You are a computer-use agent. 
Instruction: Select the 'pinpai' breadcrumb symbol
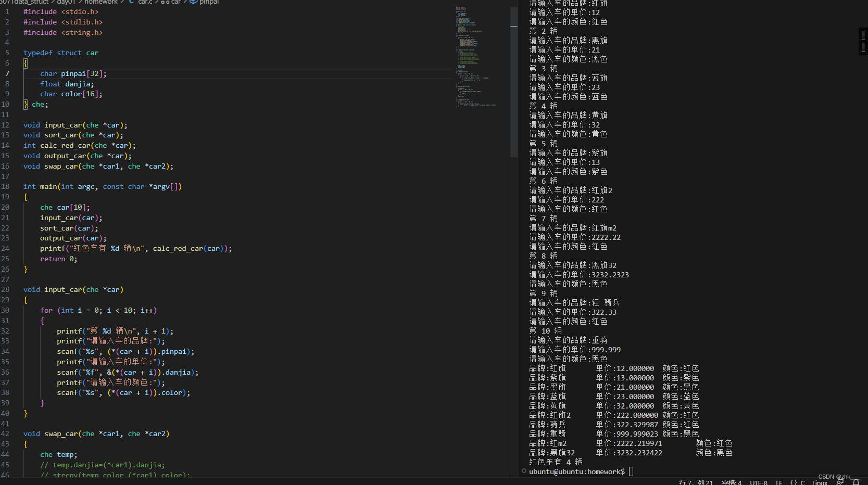pyautogui.click(x=209, y=2)
